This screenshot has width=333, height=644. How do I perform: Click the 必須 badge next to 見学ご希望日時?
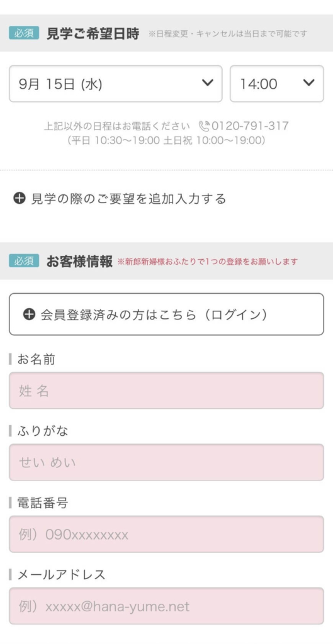pyautogui.click(x=24, y=33)
